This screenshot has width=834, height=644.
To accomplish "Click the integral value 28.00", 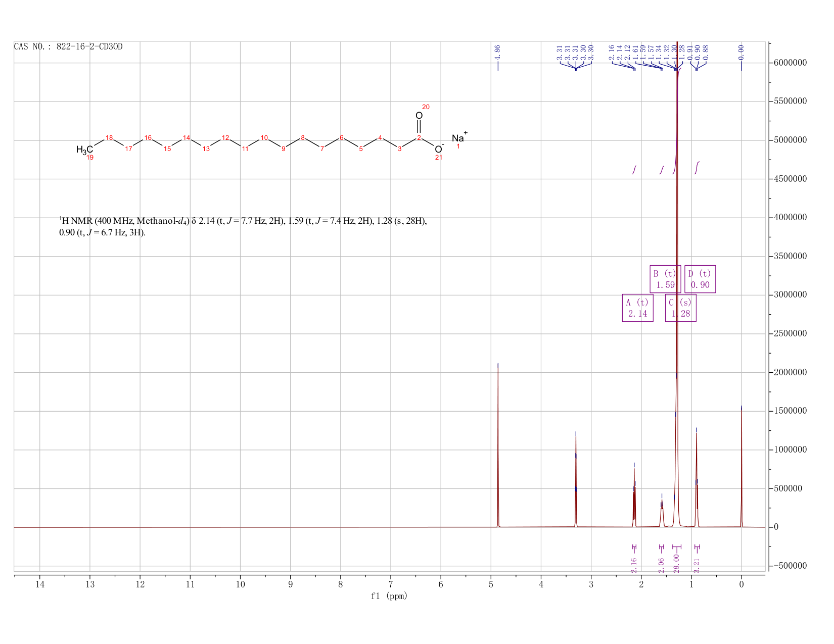I will 677,563.
